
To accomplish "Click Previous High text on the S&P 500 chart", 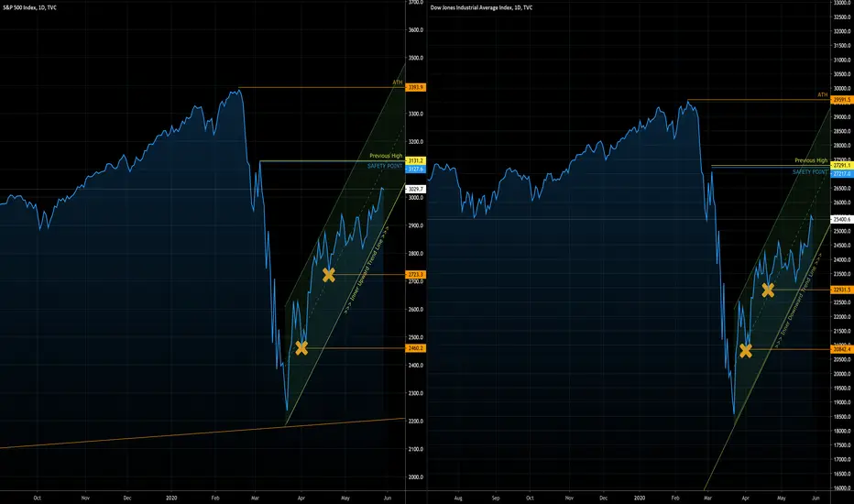I will pyautogui.click(x=386, y=156).
